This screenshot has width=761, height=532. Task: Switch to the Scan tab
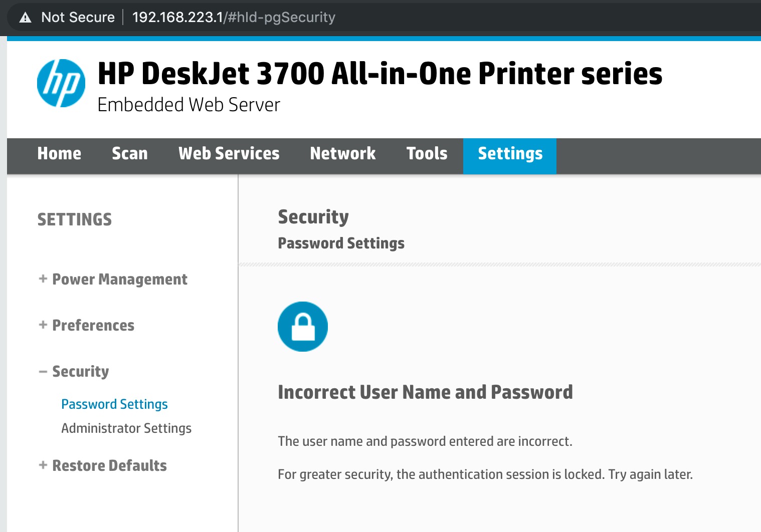pos(130,153)
